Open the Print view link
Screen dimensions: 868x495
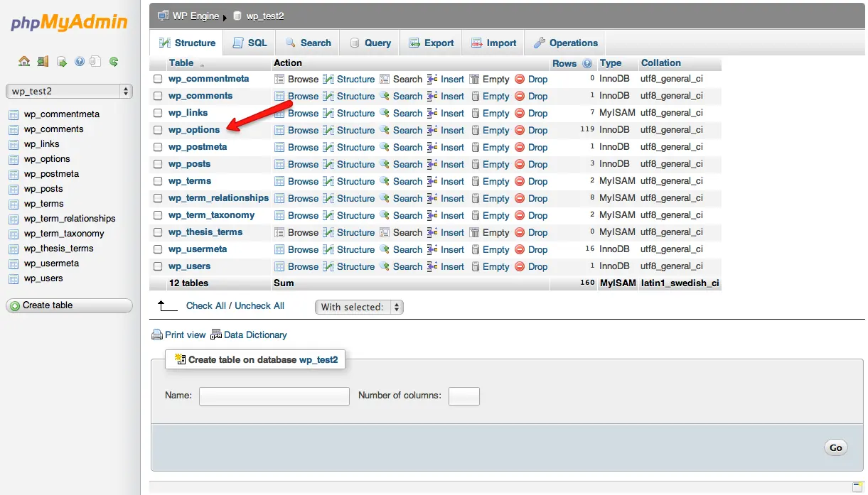(x=178, y=334)
